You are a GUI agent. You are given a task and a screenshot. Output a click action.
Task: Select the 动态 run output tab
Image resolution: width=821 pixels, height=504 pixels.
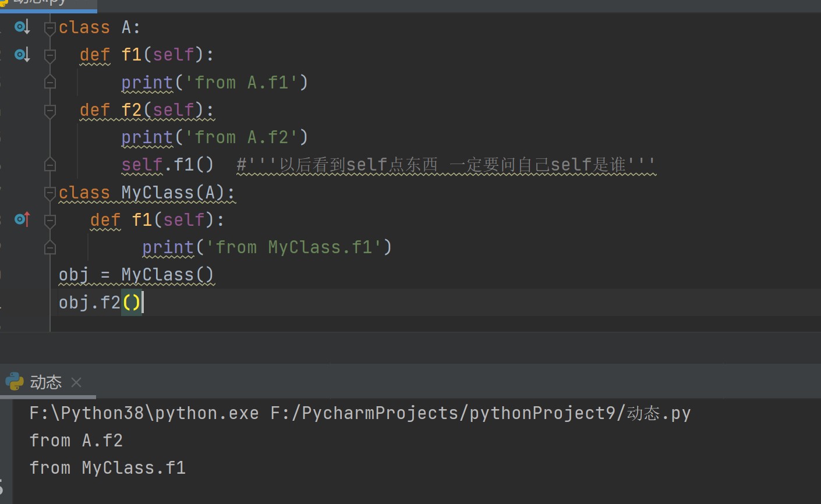(45, 382)
